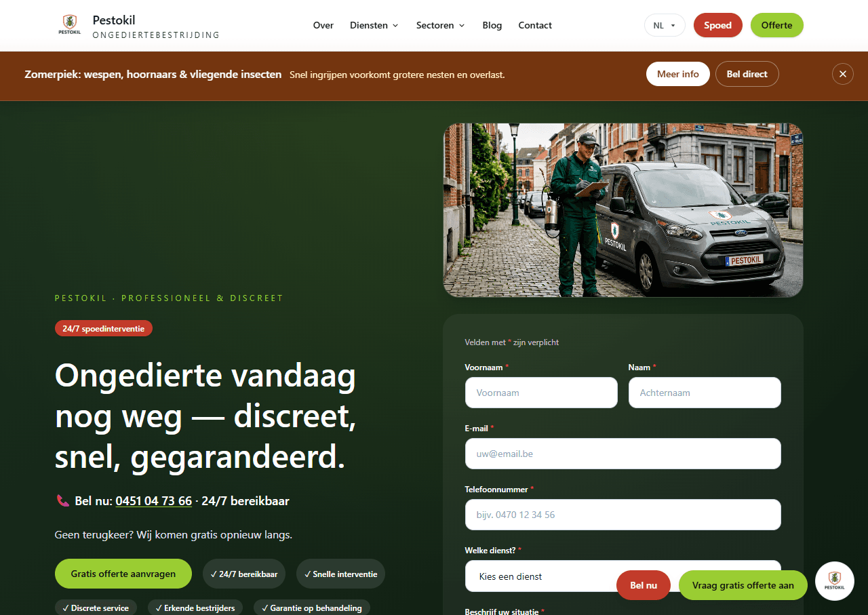Click floating Vraag gratis offerte aan button

point(743,585)
